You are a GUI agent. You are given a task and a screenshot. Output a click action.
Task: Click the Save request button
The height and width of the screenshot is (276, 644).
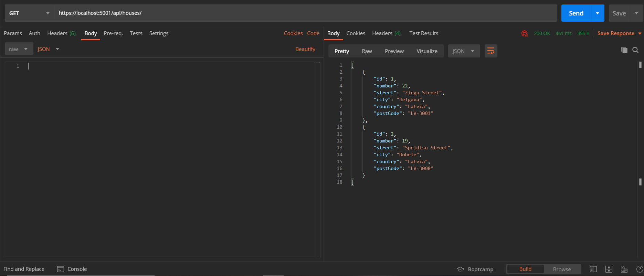[619, 13]
